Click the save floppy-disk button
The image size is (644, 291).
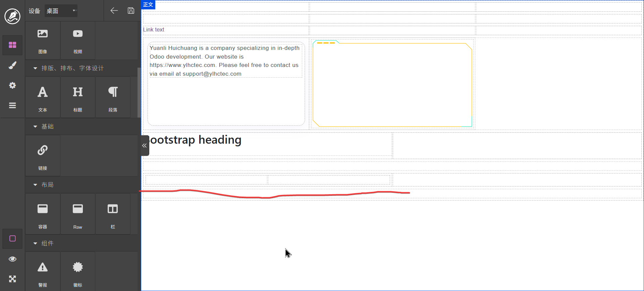pyautogui.click(x=131, y=11)
